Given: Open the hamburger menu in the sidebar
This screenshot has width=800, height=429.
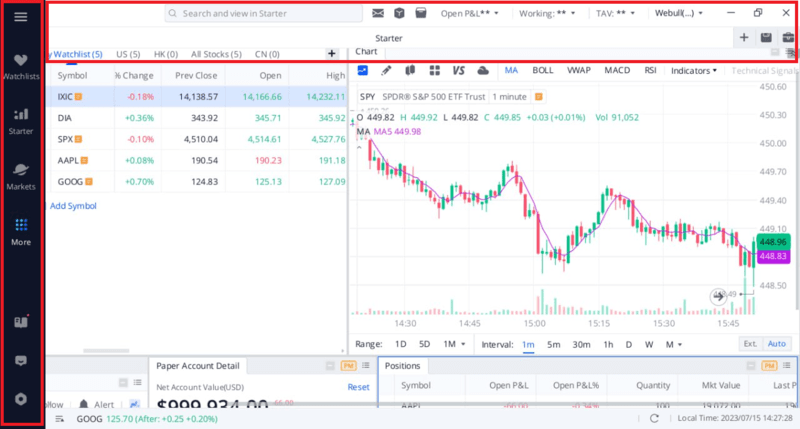Looking at the screenshot, I should [x=21, y=17].
